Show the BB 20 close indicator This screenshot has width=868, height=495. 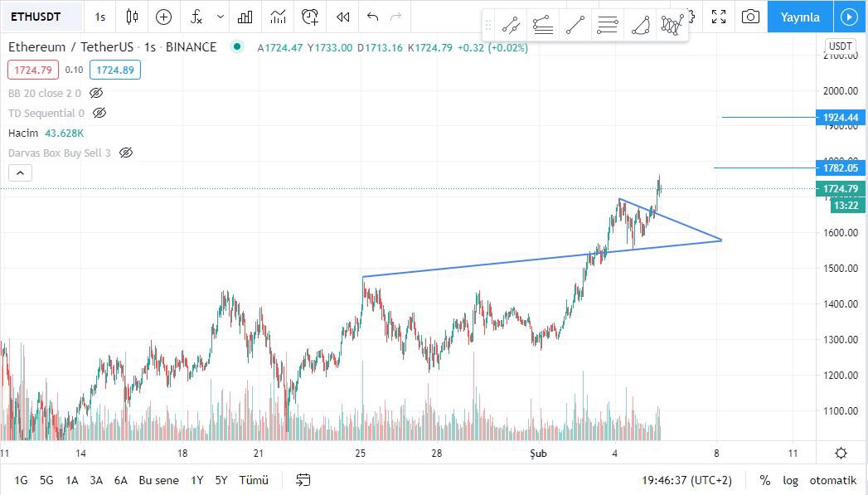coord(96,93)
